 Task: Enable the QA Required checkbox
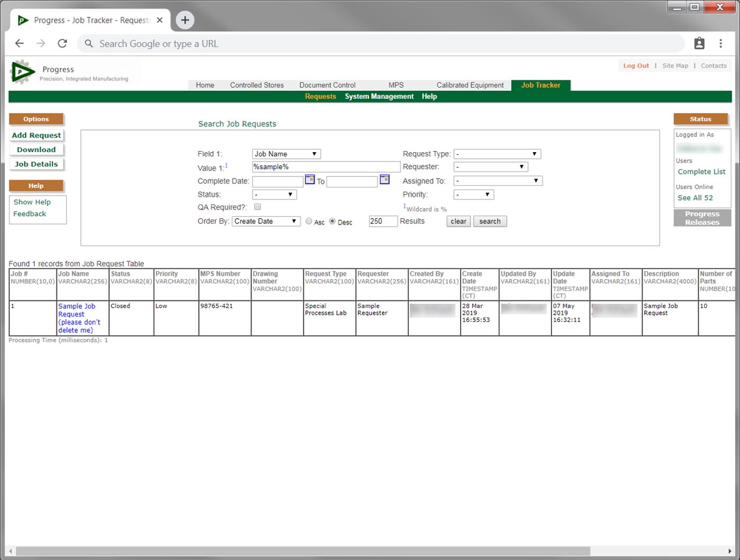coord(257,207)
